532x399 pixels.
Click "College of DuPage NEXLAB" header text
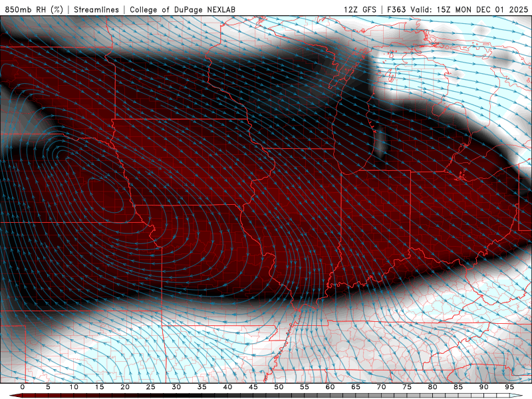(x=182, y=9)
